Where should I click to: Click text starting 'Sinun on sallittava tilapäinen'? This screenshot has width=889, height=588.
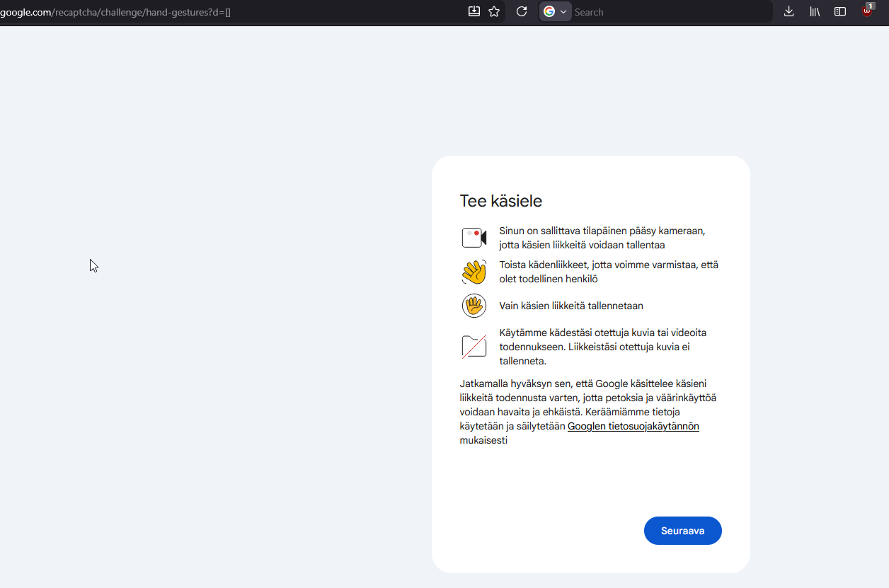[602, 238]
